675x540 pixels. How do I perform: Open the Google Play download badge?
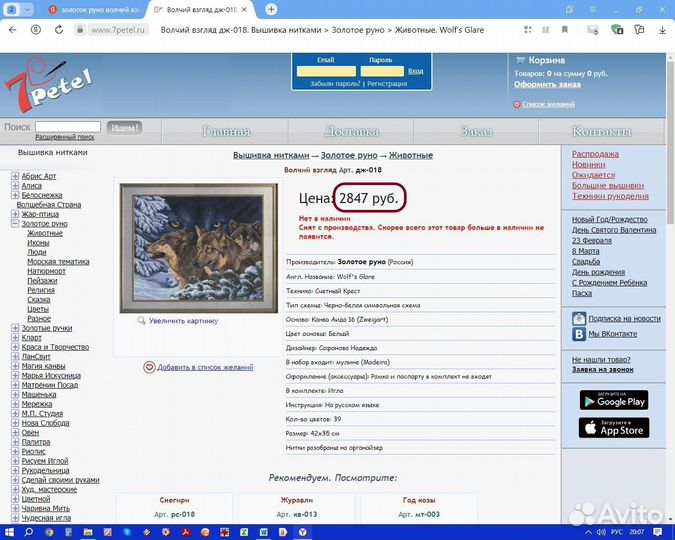pos(613,399)
